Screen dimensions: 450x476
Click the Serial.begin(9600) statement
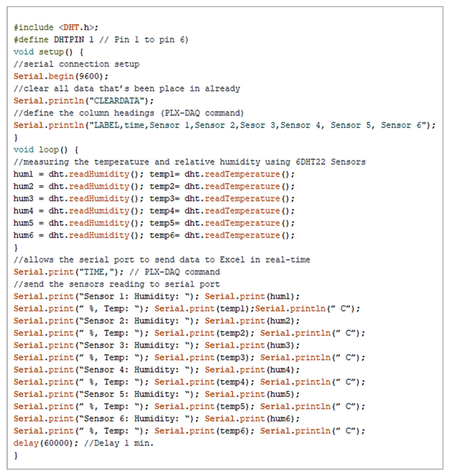pyautogui.click(x=61, y=76)
